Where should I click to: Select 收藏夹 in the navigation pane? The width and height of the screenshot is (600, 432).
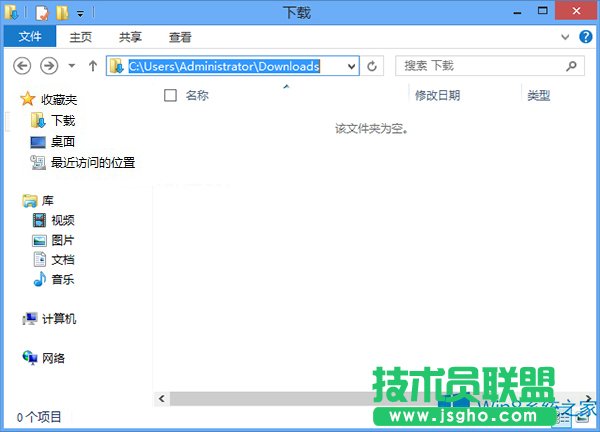click(59, 99)
